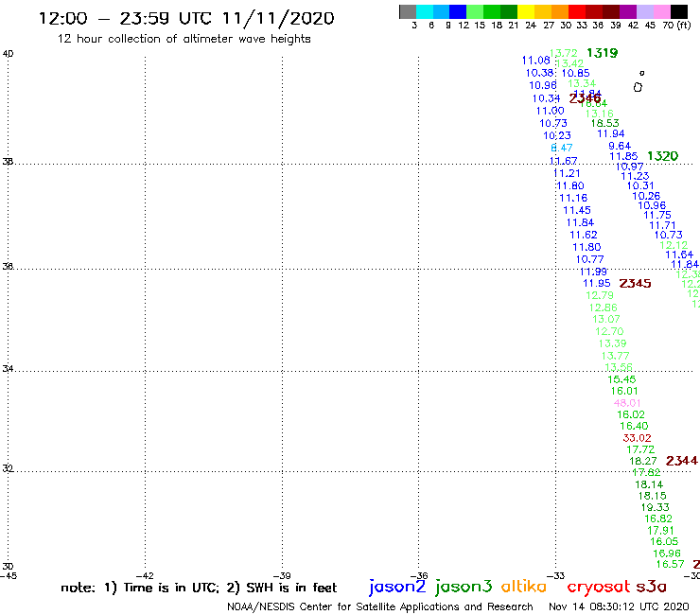Click the 19.33 wave height value
This screenshot has height=615, width=700.
click(x=656, y=507)
